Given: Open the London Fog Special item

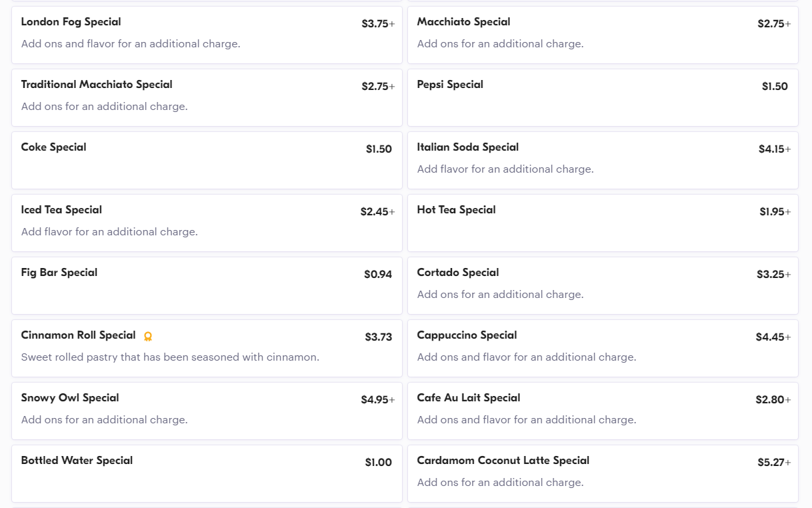Looking at the screenshot, I should [207, 35].
